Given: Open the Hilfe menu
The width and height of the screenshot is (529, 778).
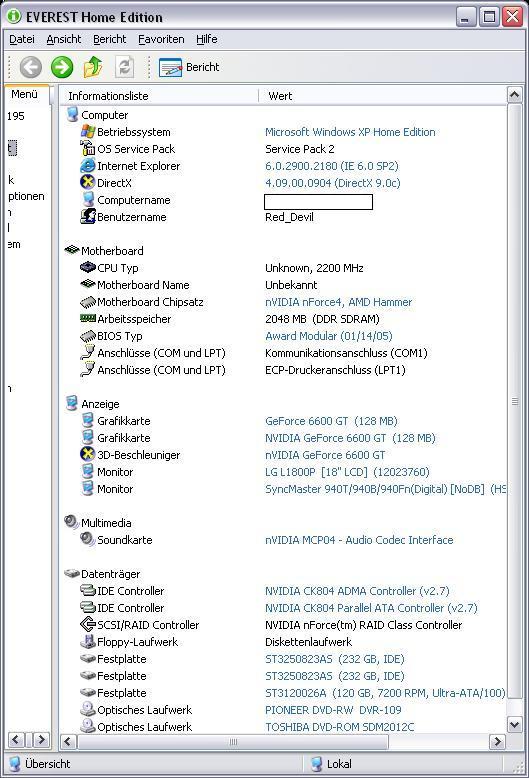Looking at the screenshot, I should 206,39.
